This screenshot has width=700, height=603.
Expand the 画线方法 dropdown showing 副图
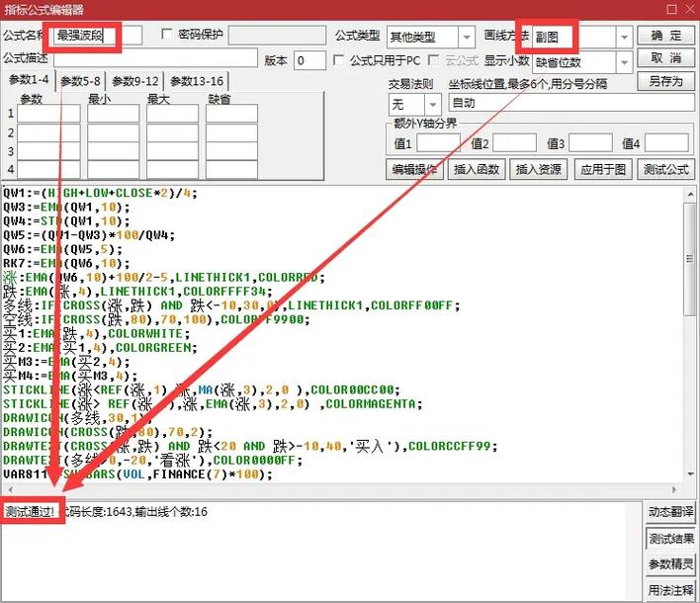(623, 36)
